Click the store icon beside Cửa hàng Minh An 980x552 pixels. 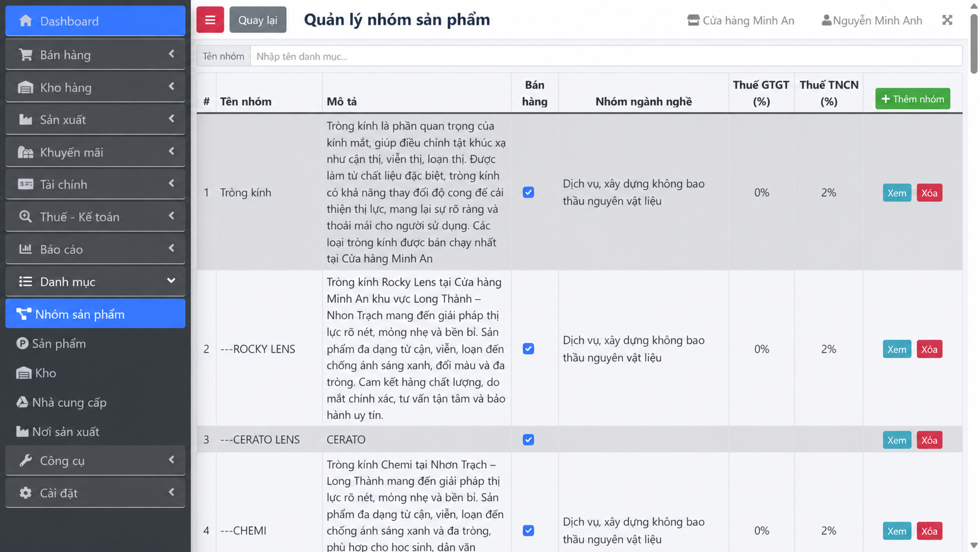[x=693, y=21]
